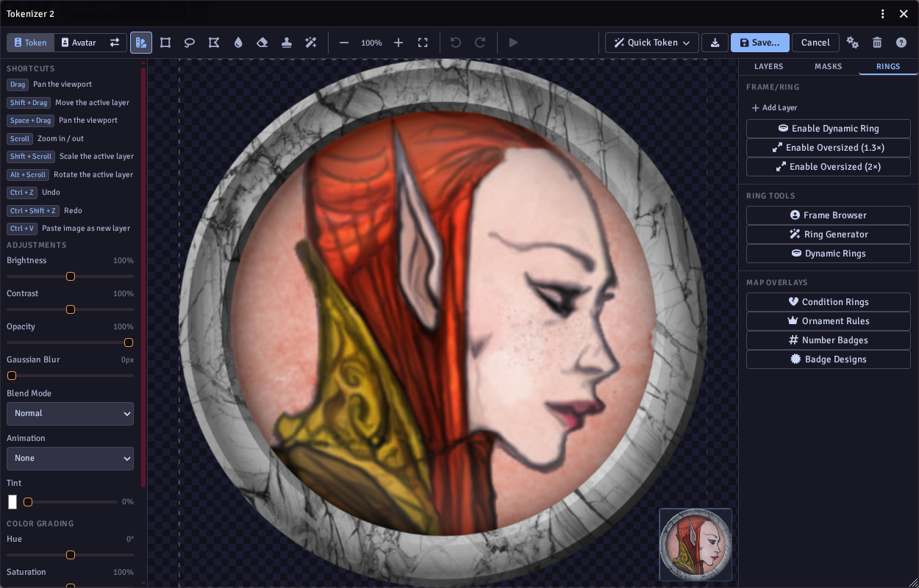Adjust the Contrast slider handle

71,309
